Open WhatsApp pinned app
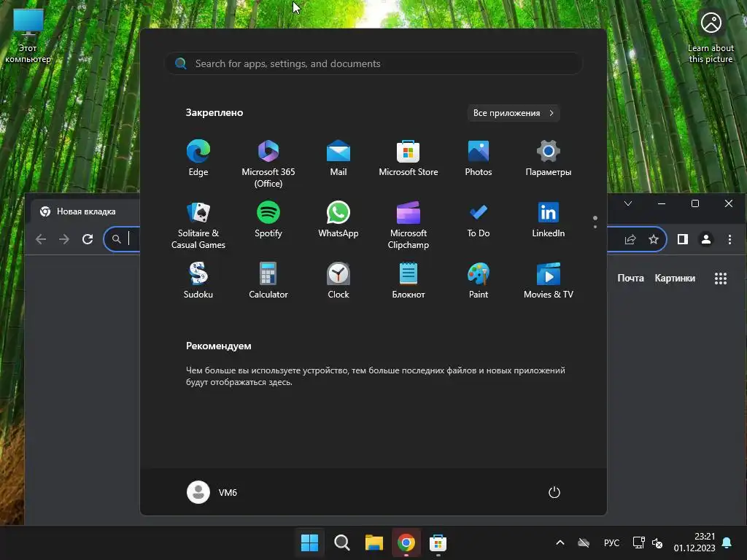Image resolution: width=747 pixels, height=560 pixels. click(x=338, y=220)
